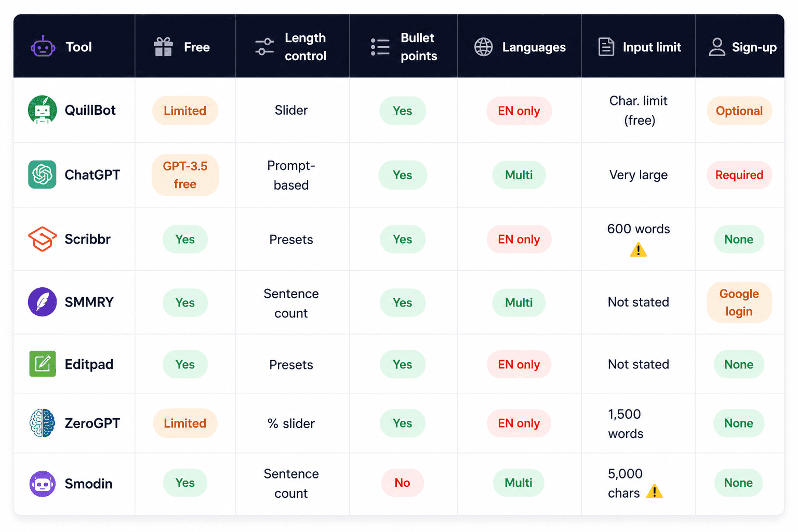The height and width of the screenshot is (532, 798).
Task: Click warning icon under 600 words
Action: click(638, 250)
